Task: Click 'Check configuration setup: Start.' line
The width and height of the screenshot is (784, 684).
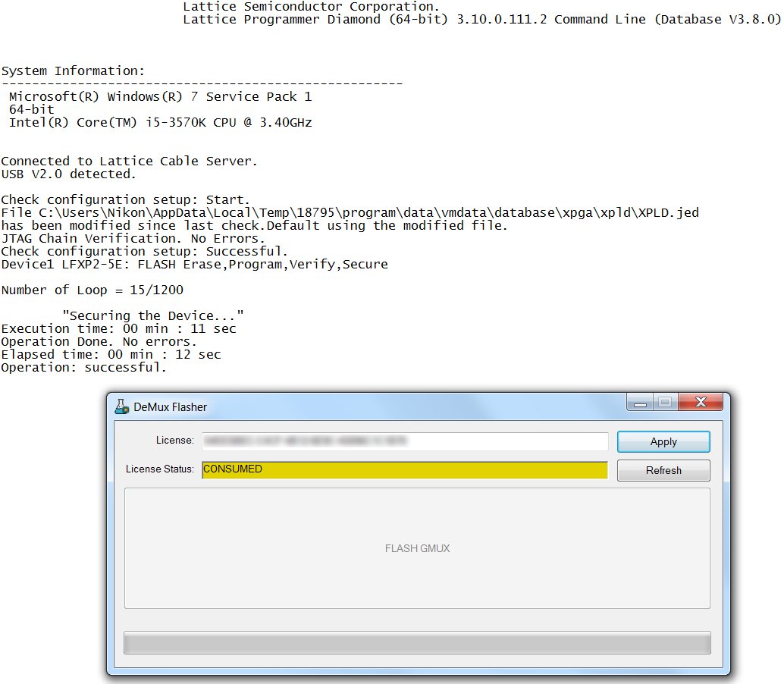Action: (x=126, y=200)
